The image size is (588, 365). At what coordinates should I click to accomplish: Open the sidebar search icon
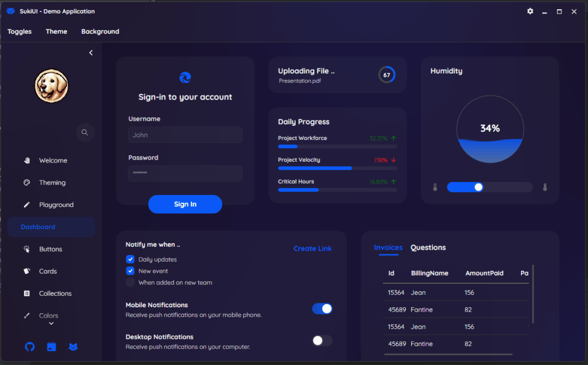pos(85,132)
